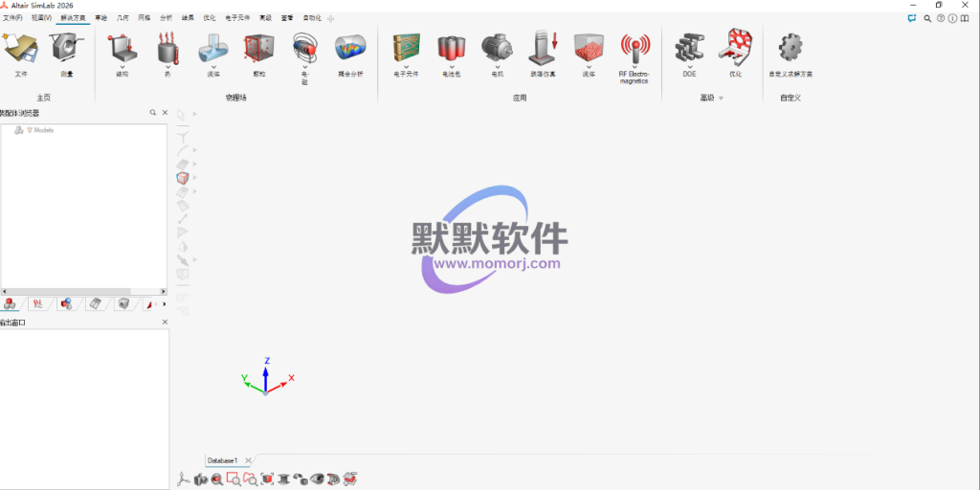
Task: Toggle the eye visibility icon in bottom toolbar
Action: pos(318,479)
